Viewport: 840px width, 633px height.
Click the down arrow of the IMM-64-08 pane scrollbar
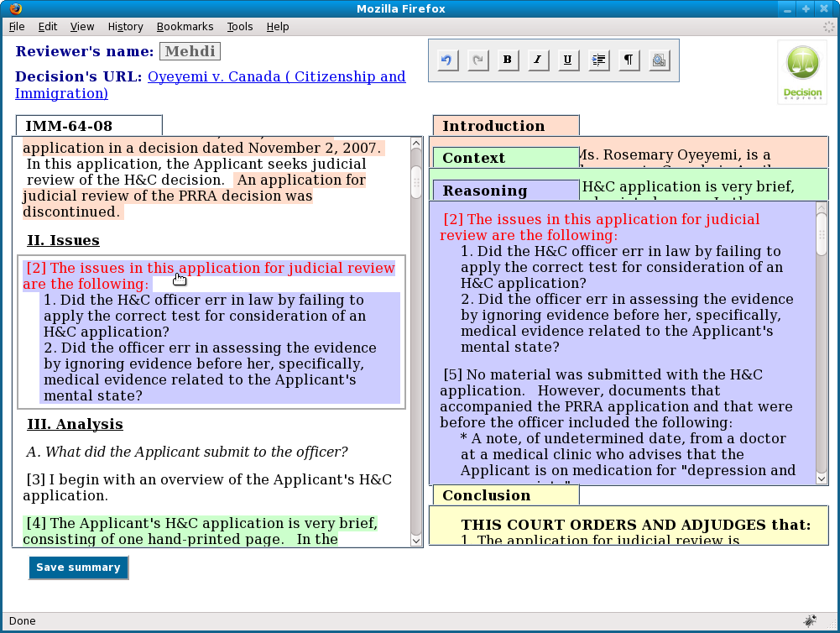click(x=416, y=541)
